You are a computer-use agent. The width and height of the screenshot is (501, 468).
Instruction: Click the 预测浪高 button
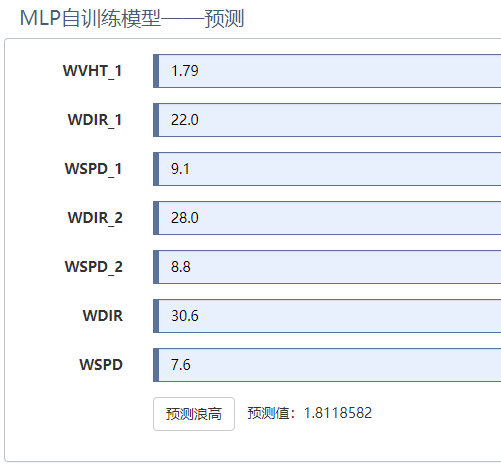[194, 414]
